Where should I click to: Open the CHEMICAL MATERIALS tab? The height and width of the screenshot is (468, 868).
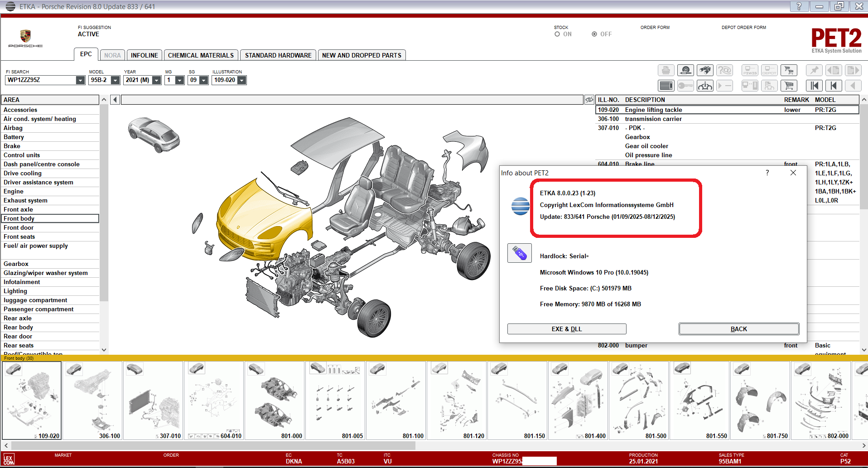click(x=201, y=55)
